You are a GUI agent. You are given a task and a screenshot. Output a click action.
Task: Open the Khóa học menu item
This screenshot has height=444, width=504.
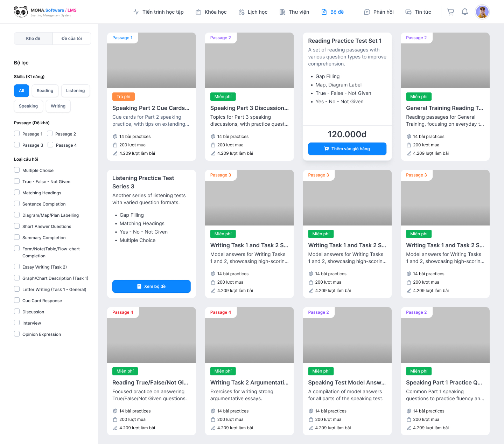point(211,12)
